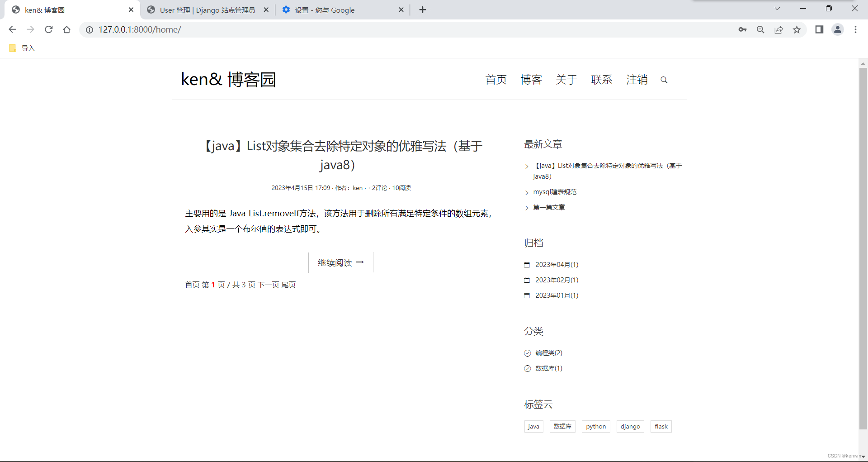
Task: Open category 数据库(1)
Action: 549,368
